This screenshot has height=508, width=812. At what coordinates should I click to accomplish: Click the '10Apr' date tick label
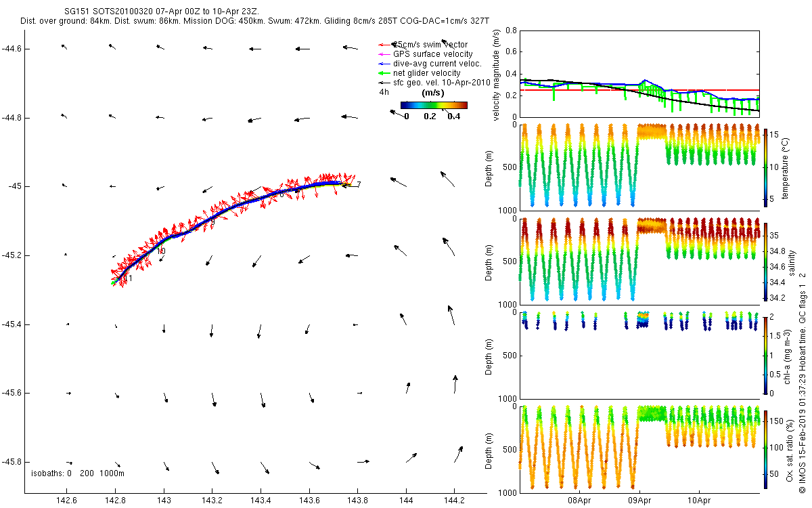click(699, 501)
